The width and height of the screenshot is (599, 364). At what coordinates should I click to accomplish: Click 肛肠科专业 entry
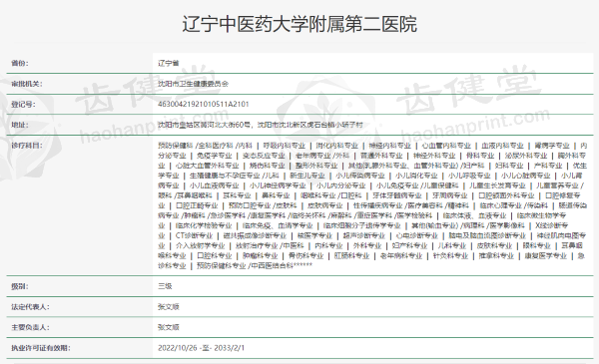tap(351, 255)
